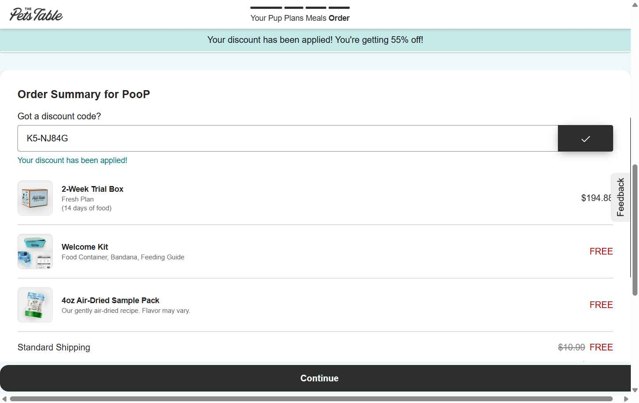Click the scroll-down arrow

click(635, 390)
